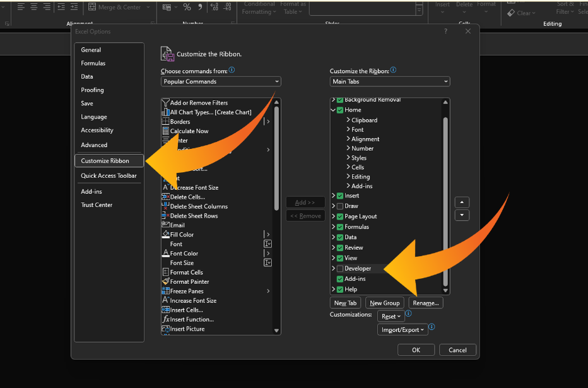Click the Move Down arrow button
The image size is (588, 388).
click(462, 216)
